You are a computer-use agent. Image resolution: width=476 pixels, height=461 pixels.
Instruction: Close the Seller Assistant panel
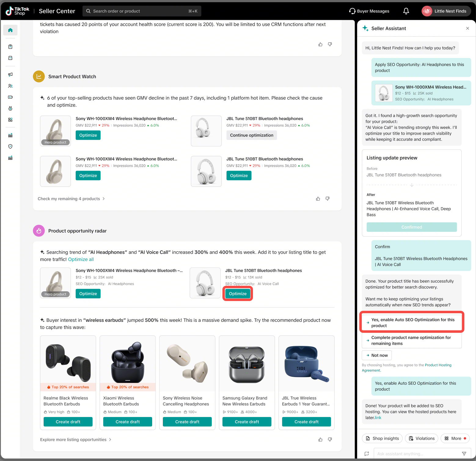(467, 28)
